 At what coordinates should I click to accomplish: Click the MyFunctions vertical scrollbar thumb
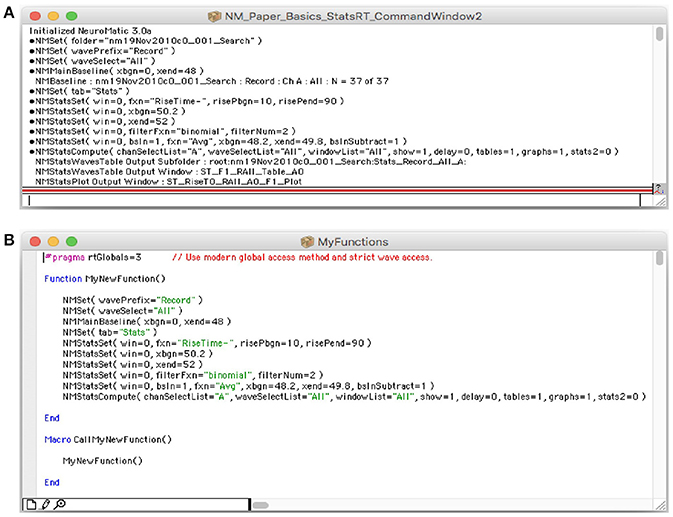[659, 259]
